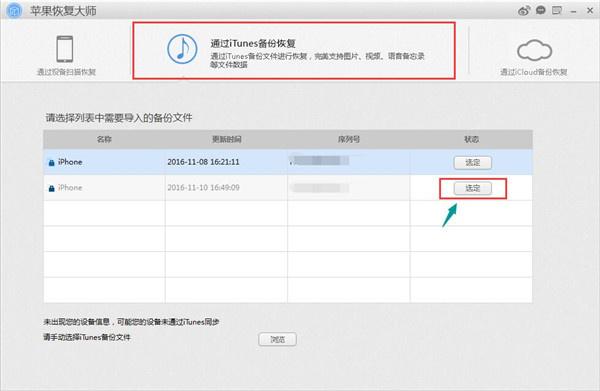Click 选定 button for 2016-11-08 backup
Viewport: 600px width, 391px height.
tap(473, 163)
